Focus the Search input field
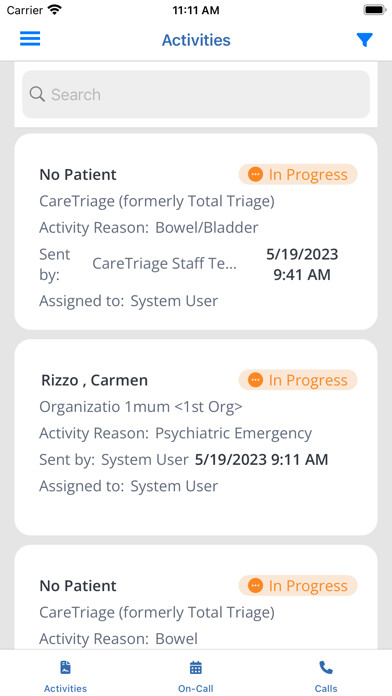The width and height of the screenshot is (392, 696). click(196, 94)
